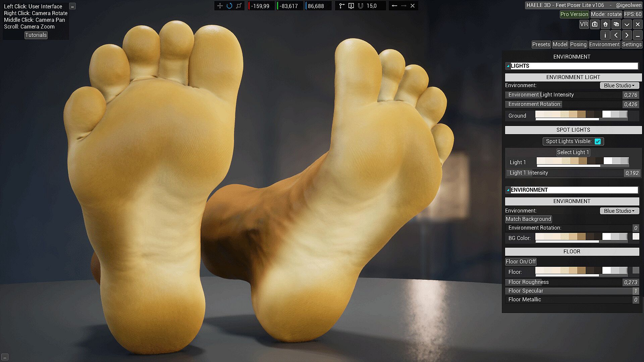The width and height of the screenshot is (644, 362).
Task: Click the undo left arrow icon
Action: 394,6
